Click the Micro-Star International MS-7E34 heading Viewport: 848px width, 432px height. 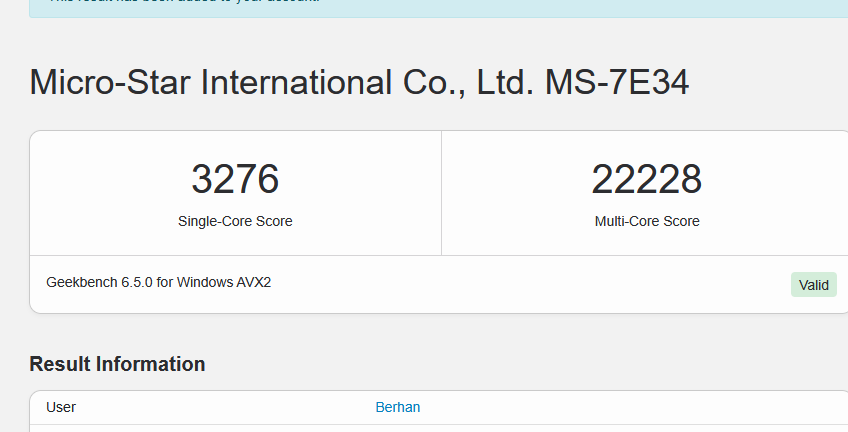point(359,83)
